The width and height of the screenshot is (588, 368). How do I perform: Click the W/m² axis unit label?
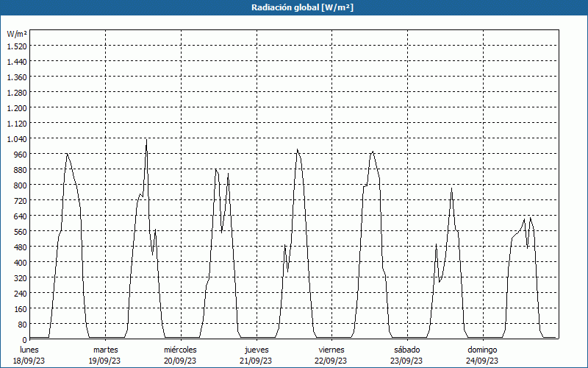point(17,34)
